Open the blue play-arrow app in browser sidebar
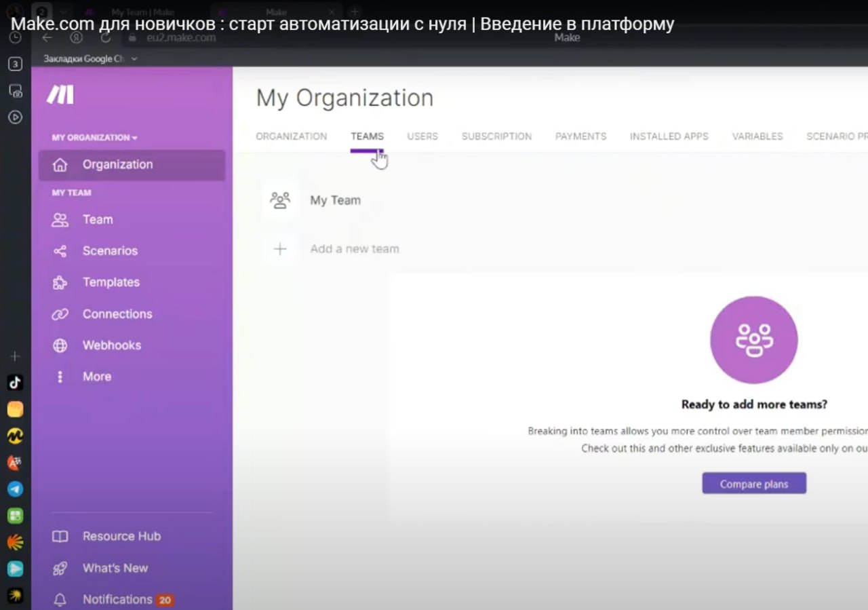This screenshot has height=610, width=868. pyautogui.click(x=15, y=569)
